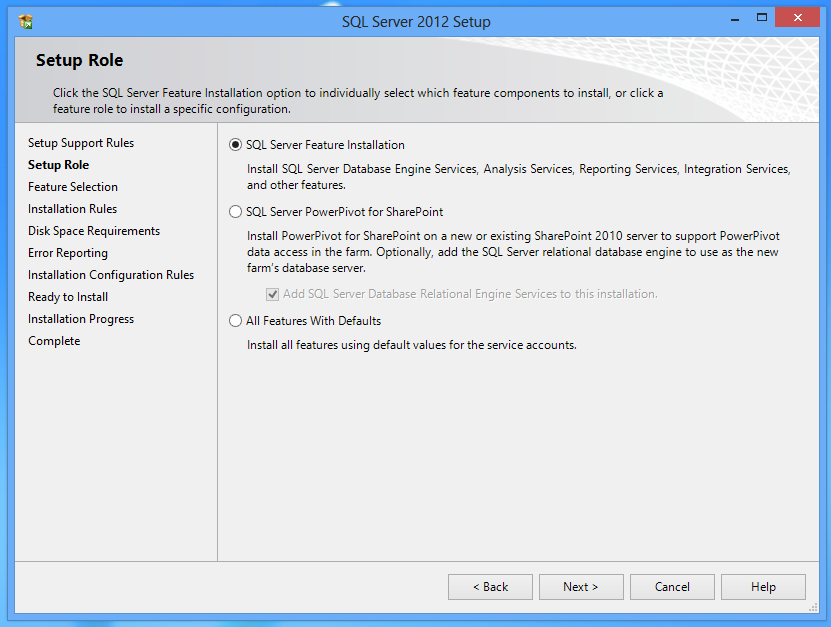Select Error Reporting step
Viewport: 831px width, 627px height.
coord(68,253)
